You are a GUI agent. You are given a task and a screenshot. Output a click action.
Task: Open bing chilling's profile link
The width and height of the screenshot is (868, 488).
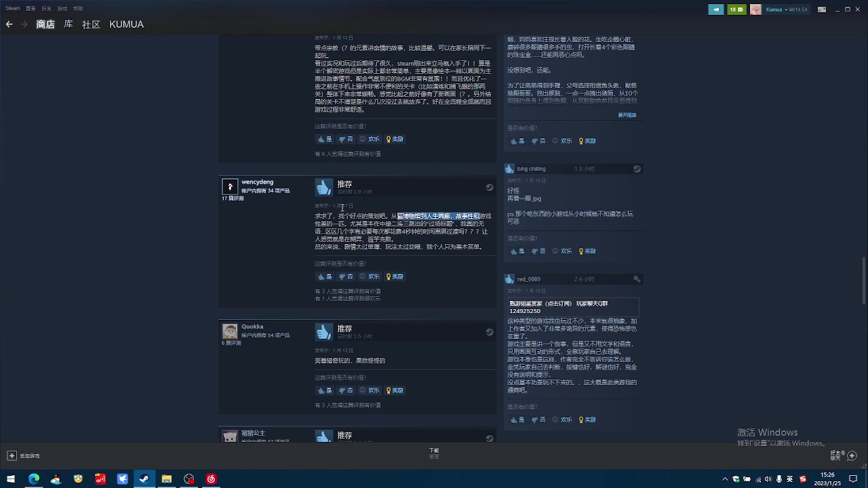tap(531, 169)
